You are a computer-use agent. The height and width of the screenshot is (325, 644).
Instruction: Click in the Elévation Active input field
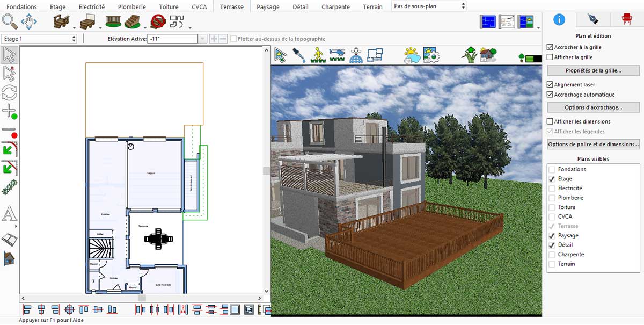click(173, 39)
